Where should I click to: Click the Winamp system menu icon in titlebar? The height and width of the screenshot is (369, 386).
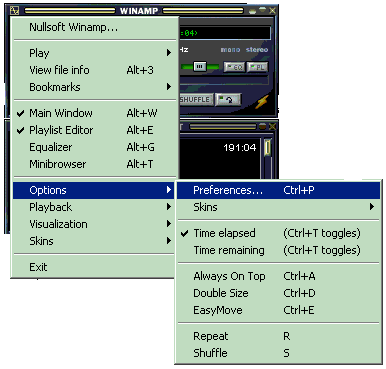pyautogui.click(x=15, y=11)
